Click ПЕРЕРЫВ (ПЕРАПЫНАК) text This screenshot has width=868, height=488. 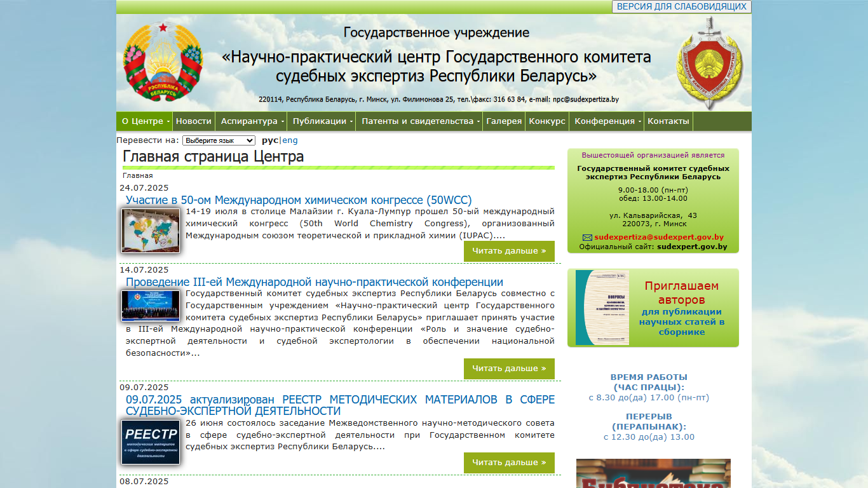(649, 422)
